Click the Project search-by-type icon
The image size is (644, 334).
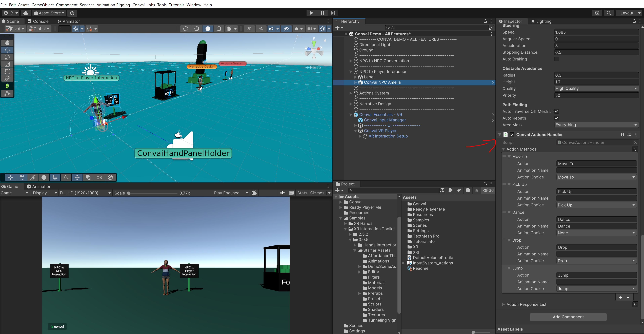point(451,190)
